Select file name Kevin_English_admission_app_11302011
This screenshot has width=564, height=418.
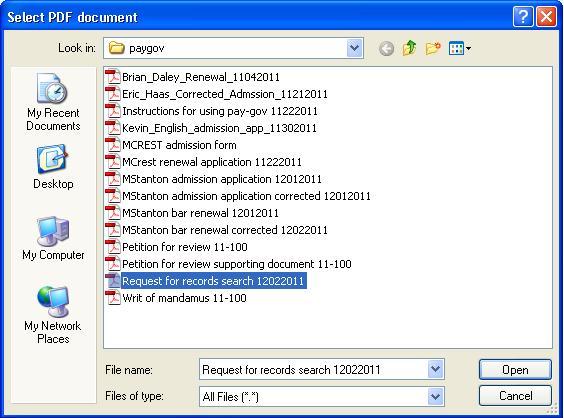click(219, 128)
